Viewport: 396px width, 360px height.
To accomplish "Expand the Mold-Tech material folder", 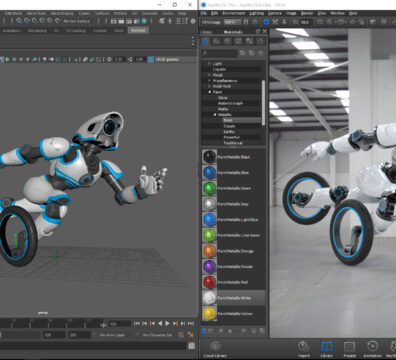I will tap(209, 86).
